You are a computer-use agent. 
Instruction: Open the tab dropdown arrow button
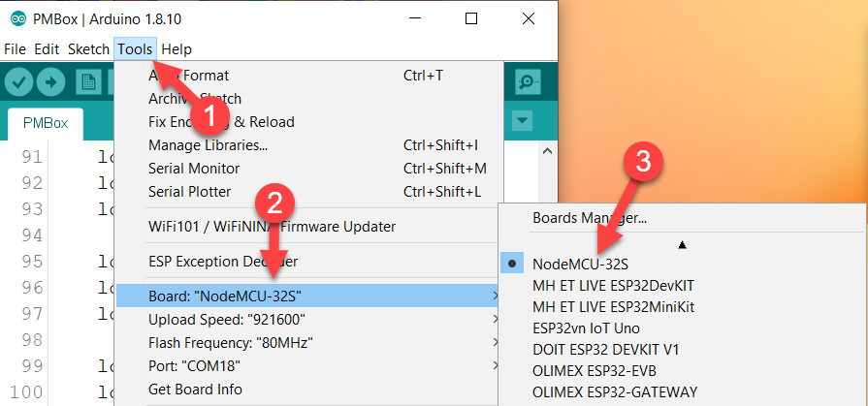[522, 120]
